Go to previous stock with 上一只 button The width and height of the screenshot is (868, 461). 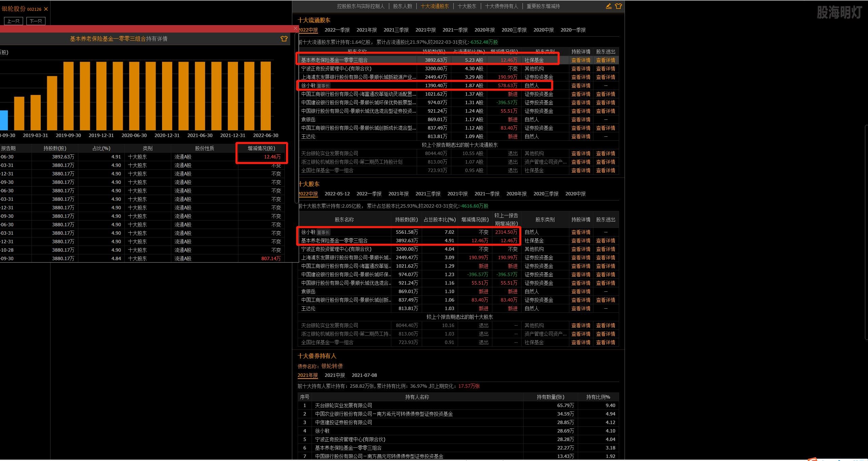coord(14,21)
